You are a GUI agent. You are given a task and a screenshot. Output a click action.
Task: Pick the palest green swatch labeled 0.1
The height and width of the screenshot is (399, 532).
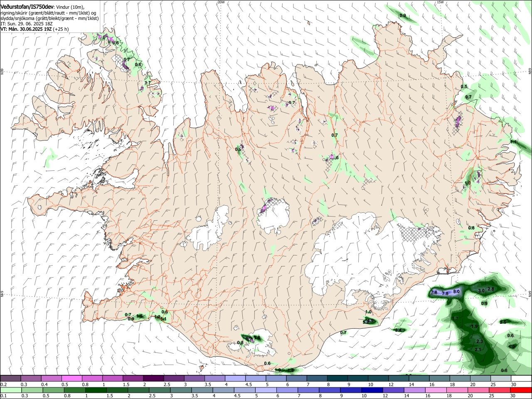[11, 390]
